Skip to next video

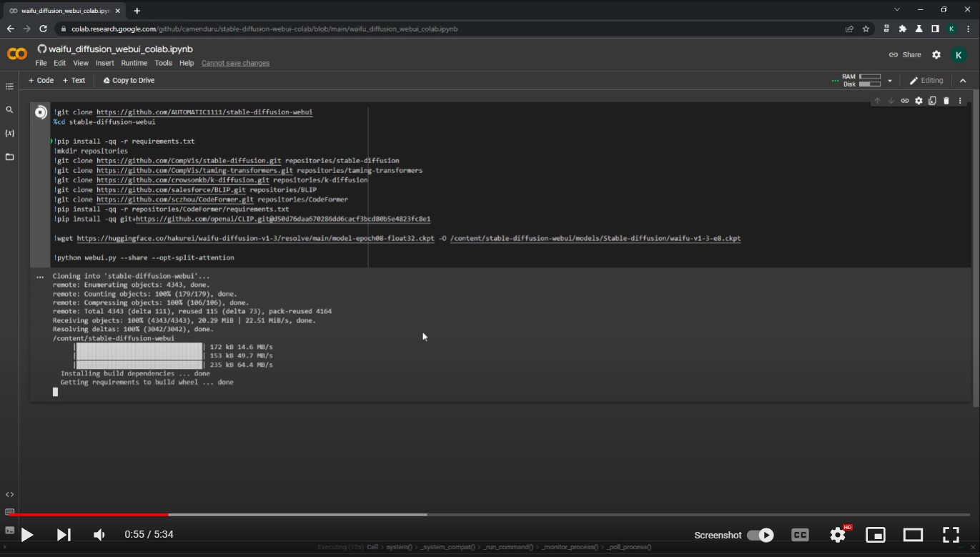[x=64, y=535]
